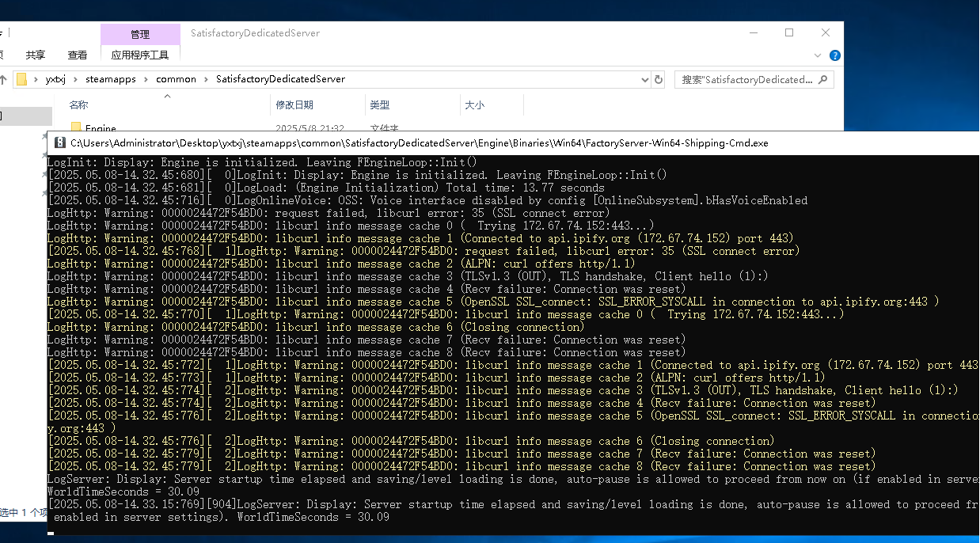The height and width of the screenshot is (543, 980).
Task: Switch to the 共享 ribbon tab
Action: 36,55
